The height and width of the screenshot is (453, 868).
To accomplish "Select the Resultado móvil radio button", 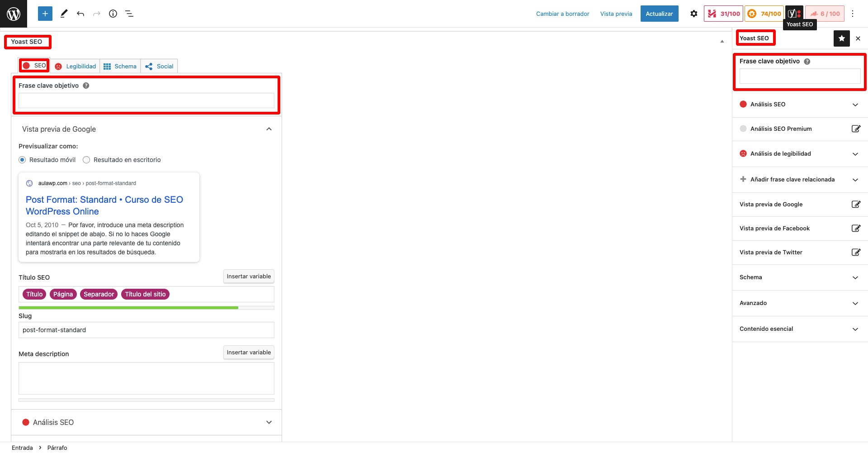I will [x=22, y=160].
